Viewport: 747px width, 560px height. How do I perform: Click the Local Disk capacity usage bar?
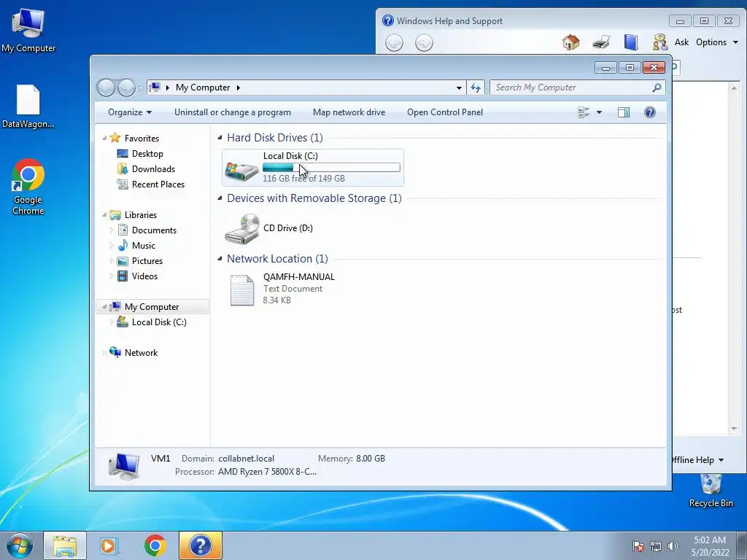pyautogui.click(x=331, y=168)
